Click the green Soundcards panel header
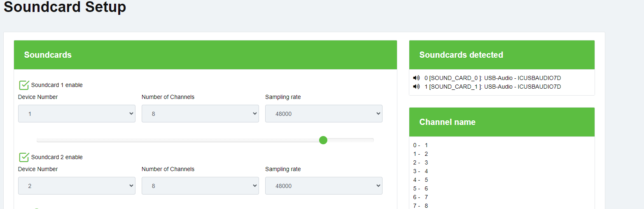Image resolution: width=644 pixels, height=209 pixels. point(205,55)
